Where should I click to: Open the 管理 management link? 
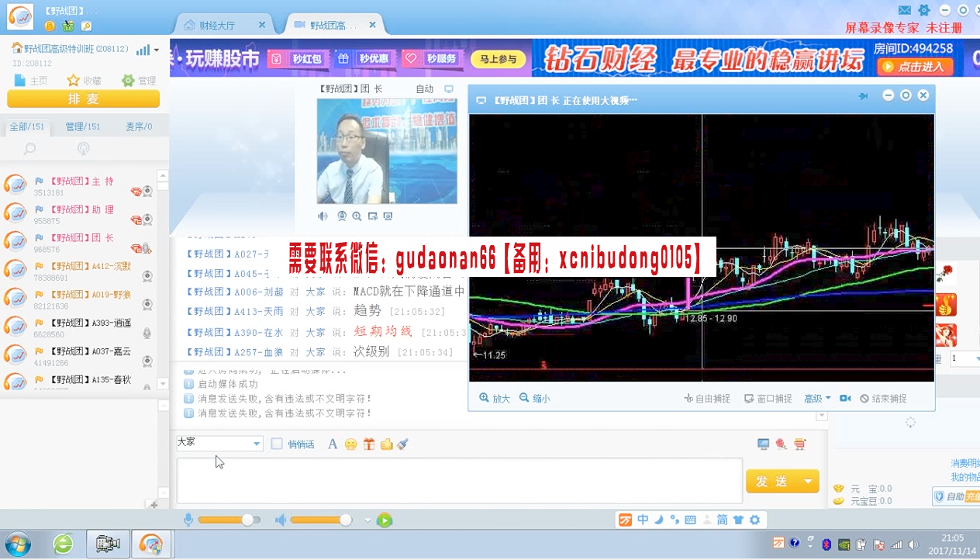tap(139, 81)
